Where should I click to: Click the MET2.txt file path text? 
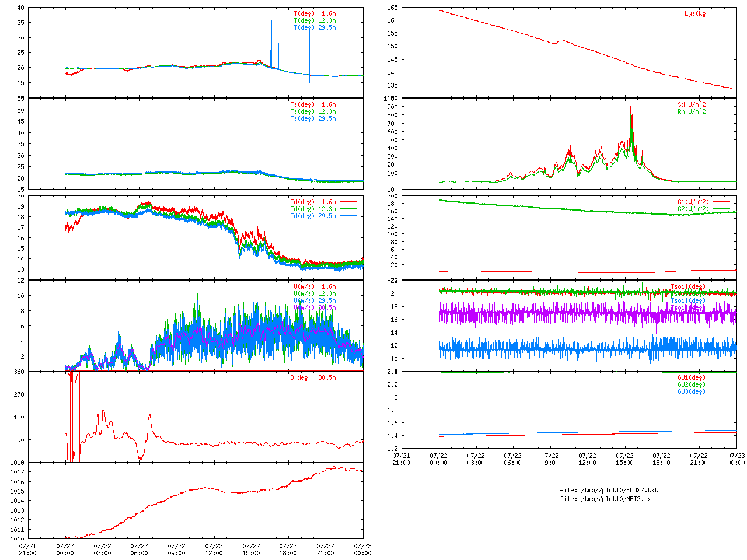tap(607, 499)
